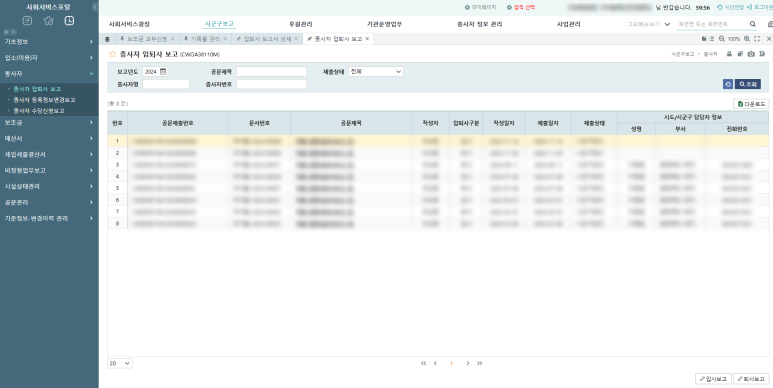This screenshot has height=388, width=773.
Task: Extend session with 시간연장
Action: [730, 7]
